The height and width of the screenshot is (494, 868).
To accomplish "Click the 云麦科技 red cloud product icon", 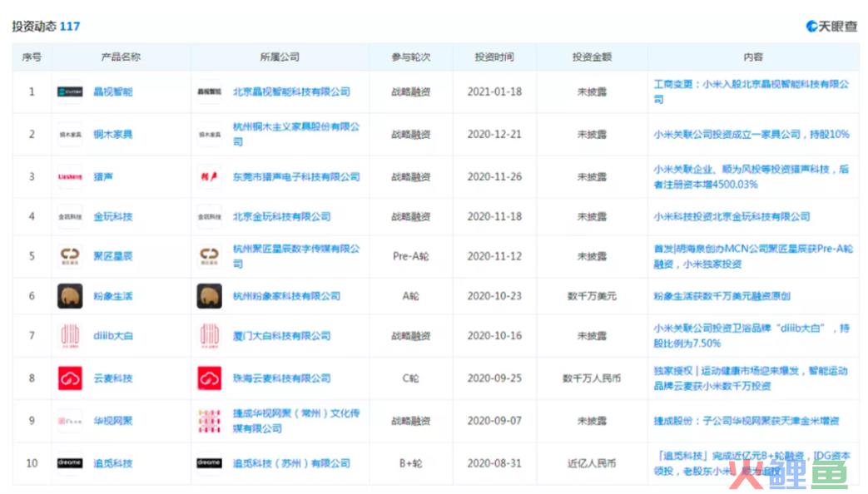I will coord(70,378).
